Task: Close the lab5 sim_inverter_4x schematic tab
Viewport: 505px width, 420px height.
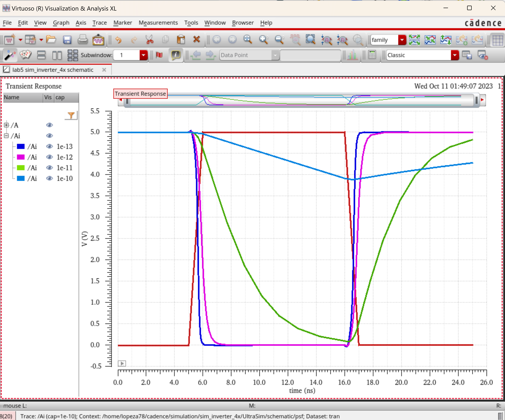Action: (104, 70)
